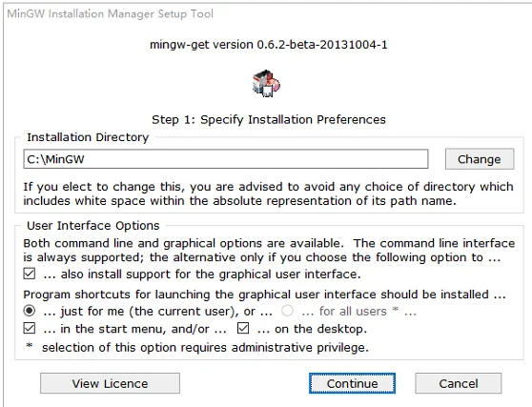
Task: Click the C:\MinGW installation directory field
Action: click(226, 159)
